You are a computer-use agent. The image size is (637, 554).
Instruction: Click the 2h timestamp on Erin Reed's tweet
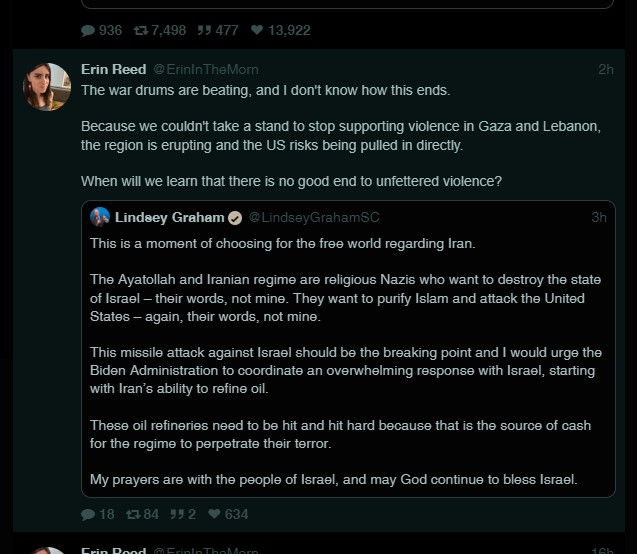(605, 69)
